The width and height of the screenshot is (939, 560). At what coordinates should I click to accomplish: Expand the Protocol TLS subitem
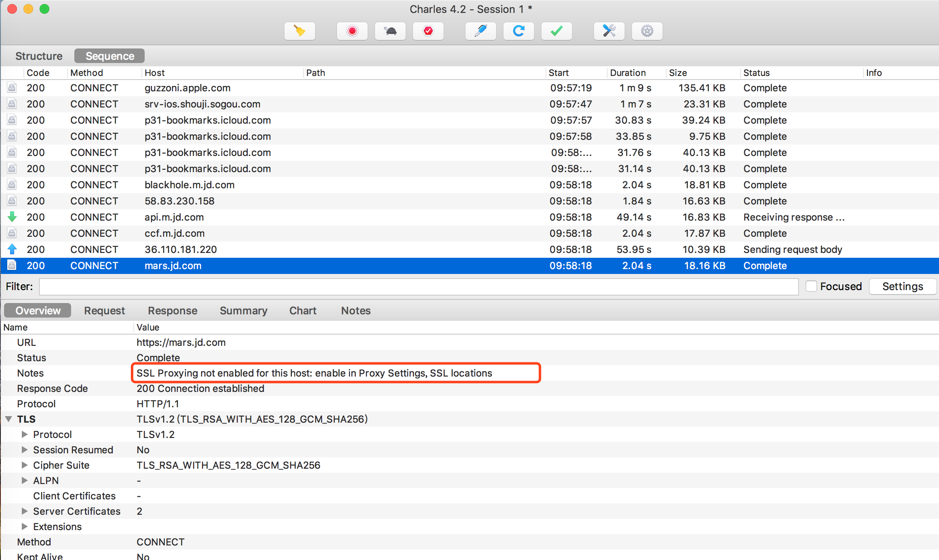tap(25, 434)
